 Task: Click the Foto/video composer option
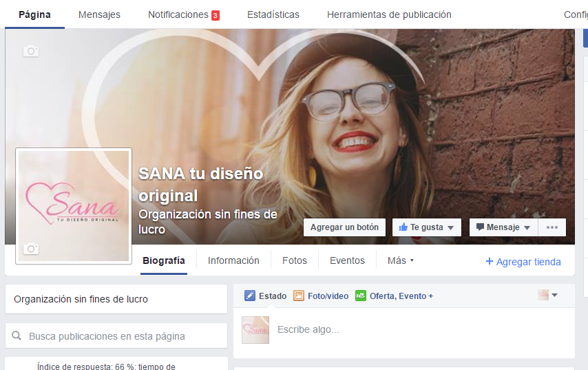tap(321, 296)
